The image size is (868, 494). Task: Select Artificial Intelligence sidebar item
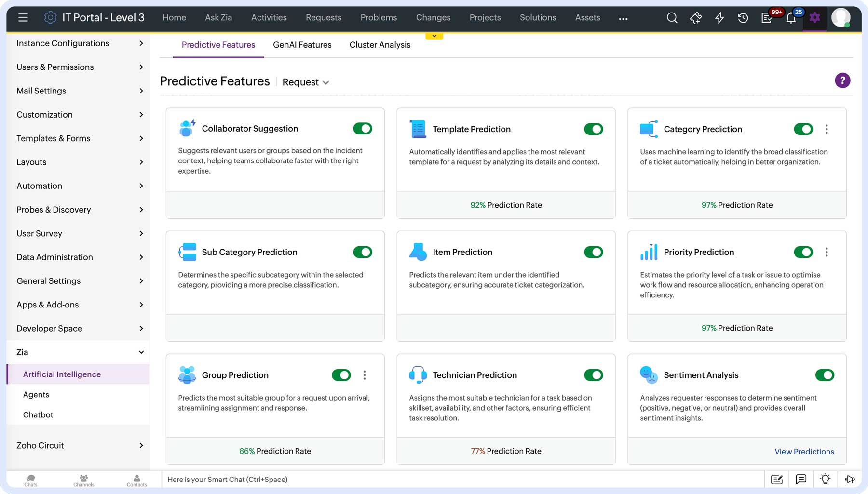pos(79,374)
